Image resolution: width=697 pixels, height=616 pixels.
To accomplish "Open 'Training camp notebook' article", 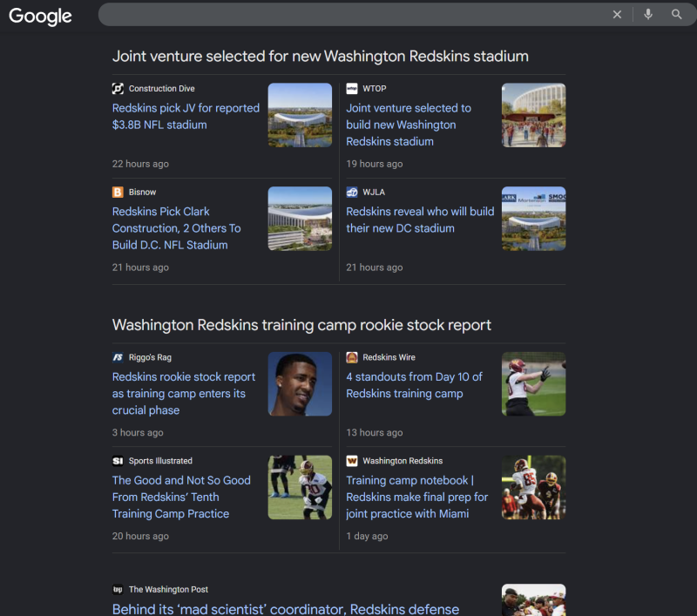I will (417, 497).
